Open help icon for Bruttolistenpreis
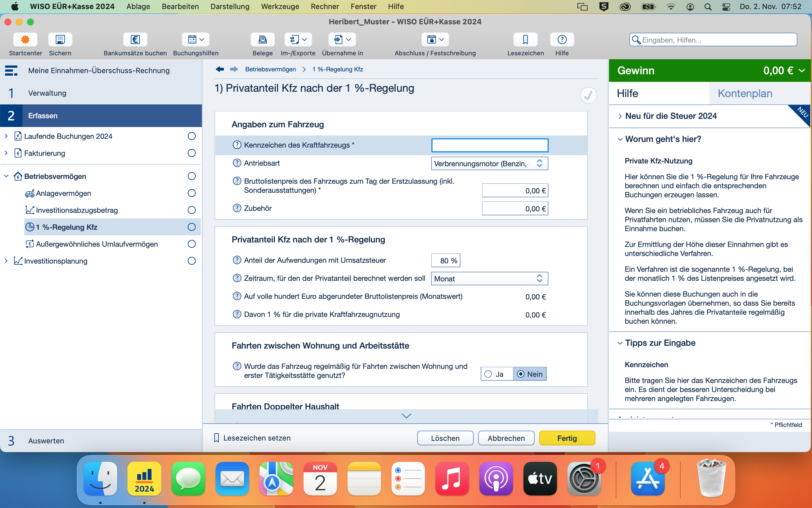Screen dimensions: 812x508 pos(237,181)
